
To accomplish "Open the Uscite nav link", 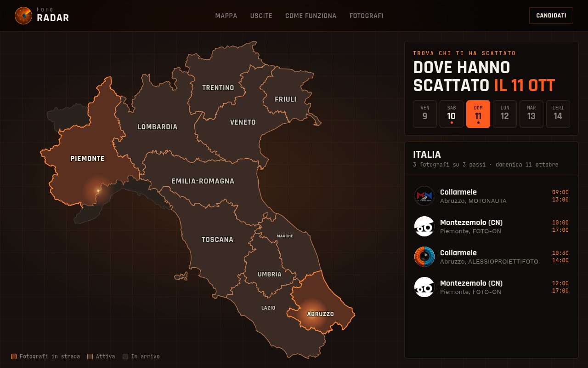I will 261,16.
